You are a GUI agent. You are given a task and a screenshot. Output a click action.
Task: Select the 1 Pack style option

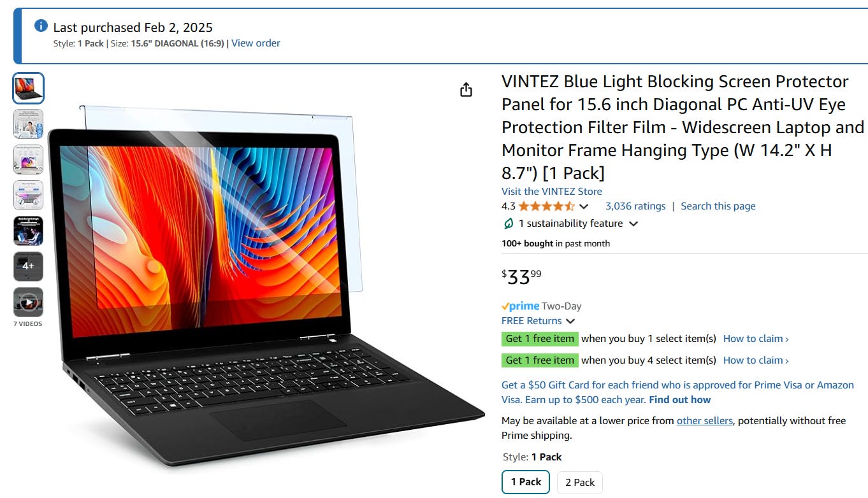click(526, 482)
